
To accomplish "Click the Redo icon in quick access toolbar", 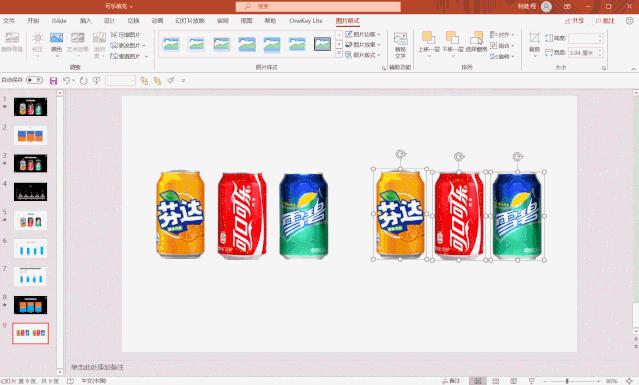I will (84, 81).
